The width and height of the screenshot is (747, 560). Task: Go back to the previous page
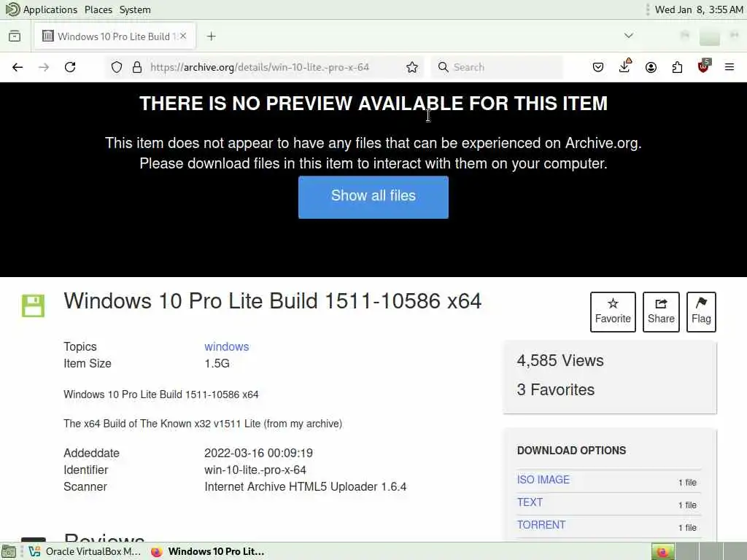tap(18, 67)
